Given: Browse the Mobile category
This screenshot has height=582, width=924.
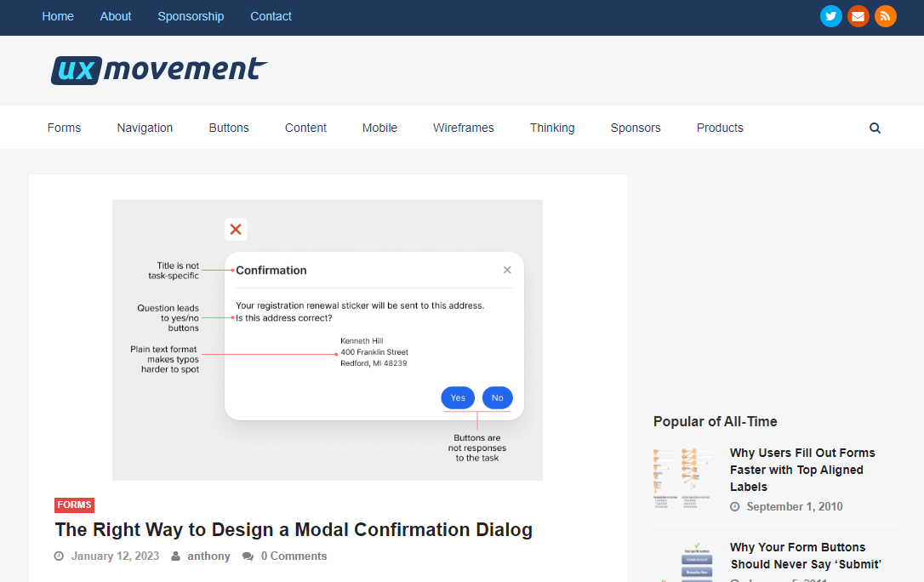Looking at the screenshot, I should pos(379,128).
